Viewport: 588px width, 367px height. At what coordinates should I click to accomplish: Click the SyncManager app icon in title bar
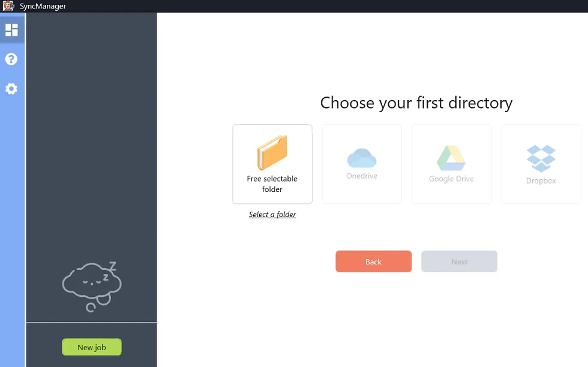pyautogui.click(x=8, y=6)
